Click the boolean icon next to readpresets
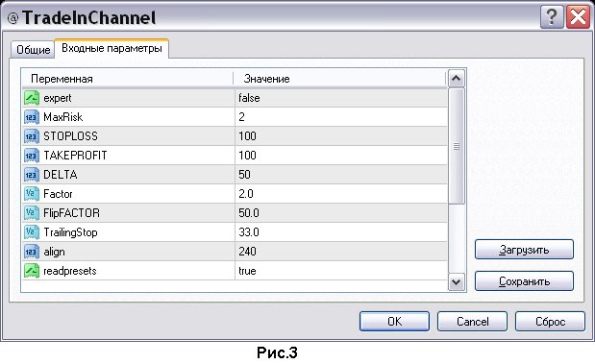 click(32, 271)
